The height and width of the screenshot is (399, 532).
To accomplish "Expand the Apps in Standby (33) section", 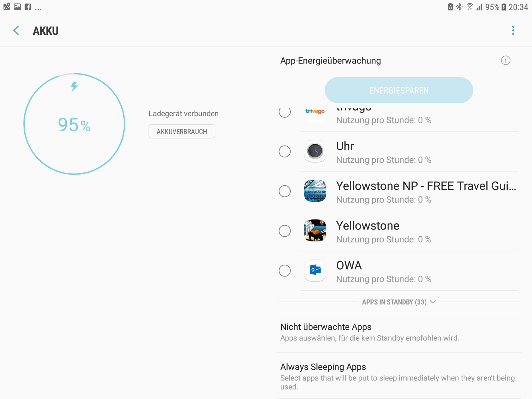I will pos(399,302).
